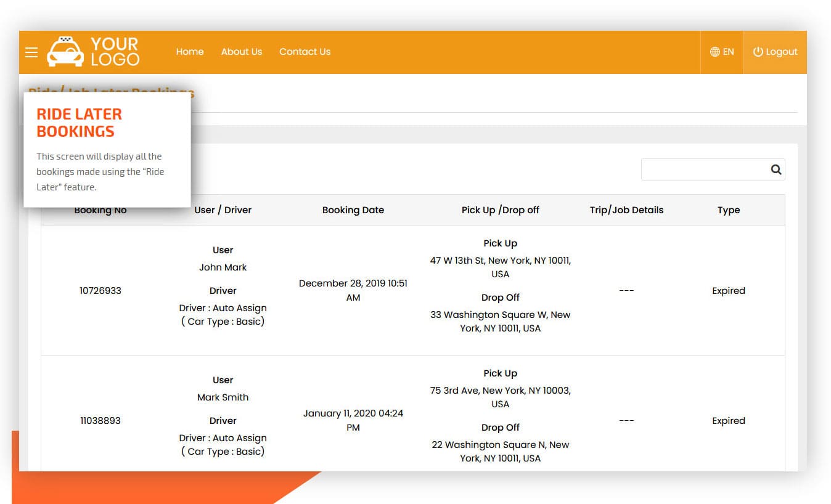Open the About Us page
This screenshot has height=504, width=831.
[242, 52]
